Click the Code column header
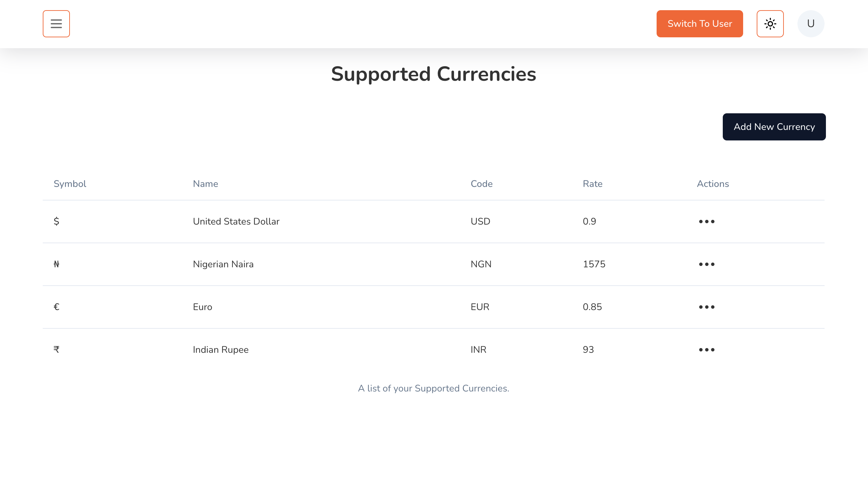The width and height of the screenshot is (868, 479). click(x=482, y=184)
